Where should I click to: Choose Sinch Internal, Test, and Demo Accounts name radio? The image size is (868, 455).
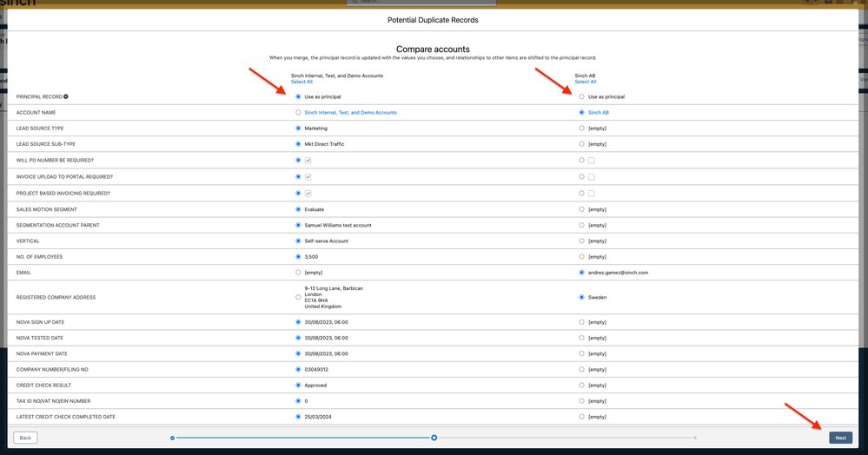tap(298, 112)
